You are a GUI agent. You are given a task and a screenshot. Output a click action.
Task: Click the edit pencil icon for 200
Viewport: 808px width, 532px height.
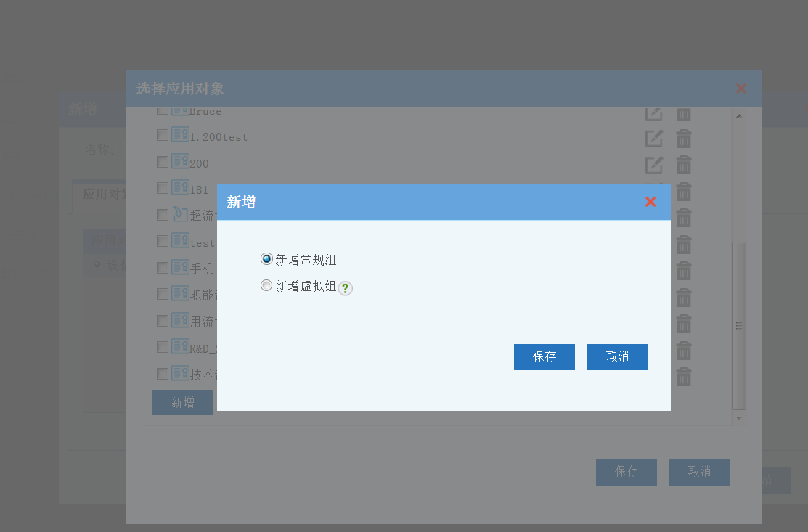[x=654, y=165]
